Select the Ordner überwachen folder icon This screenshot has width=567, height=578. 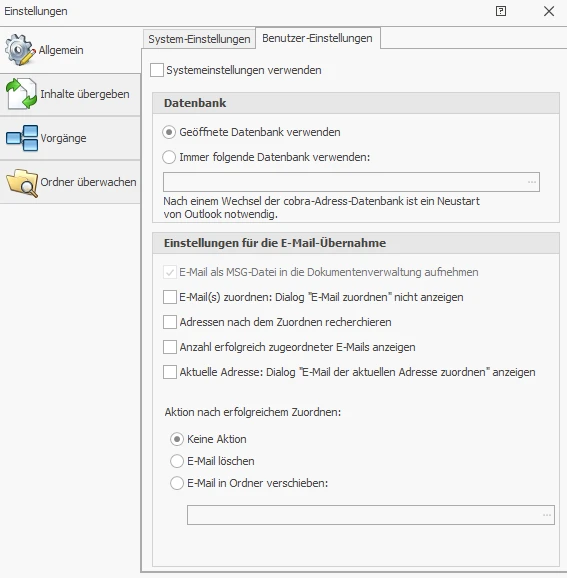click(x=22, y=182)
